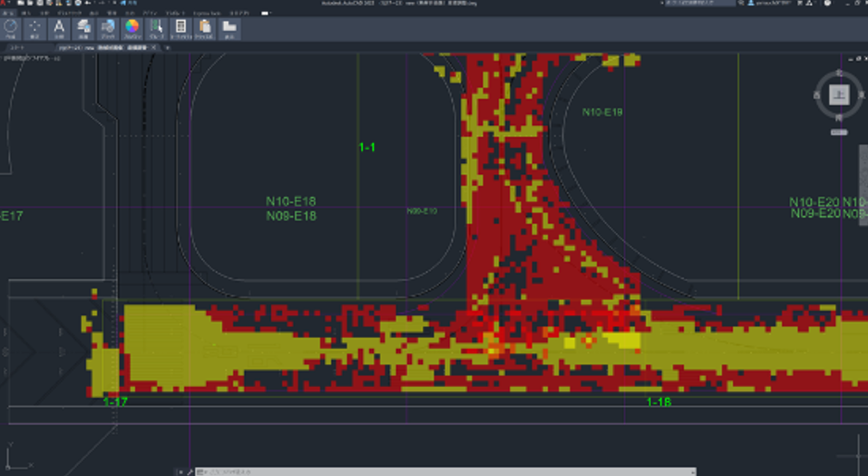Open the Clipboard panel button
The height and width of the screenshot is (476, 868).
205,29
